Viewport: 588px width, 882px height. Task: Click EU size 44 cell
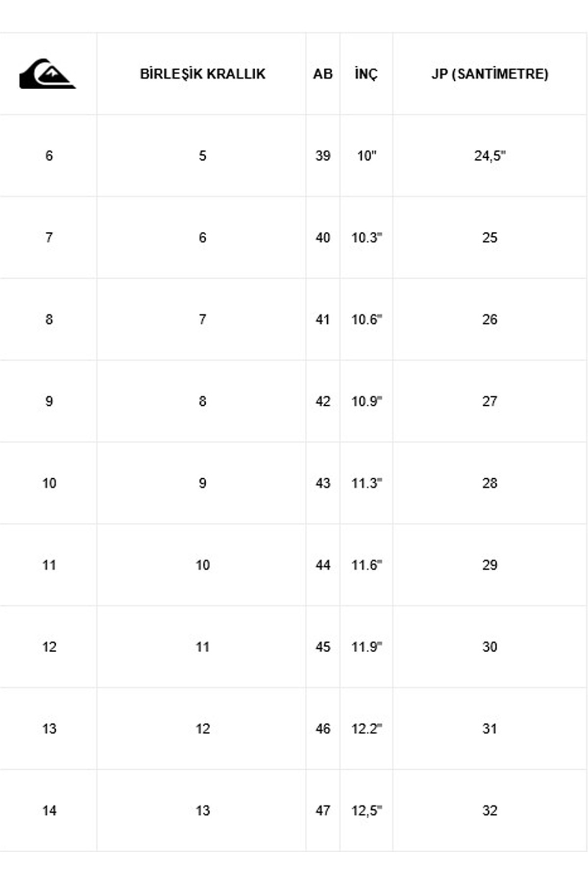coord(323,565)
